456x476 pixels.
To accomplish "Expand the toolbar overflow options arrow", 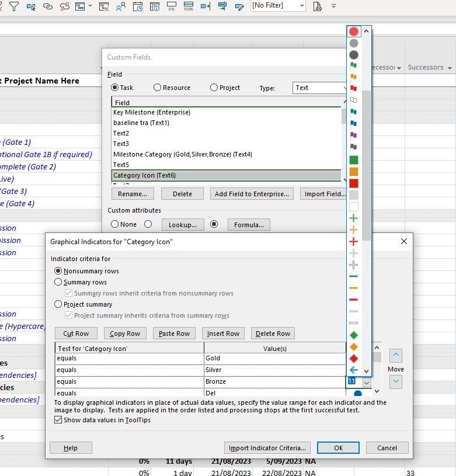I will point(333,6).
